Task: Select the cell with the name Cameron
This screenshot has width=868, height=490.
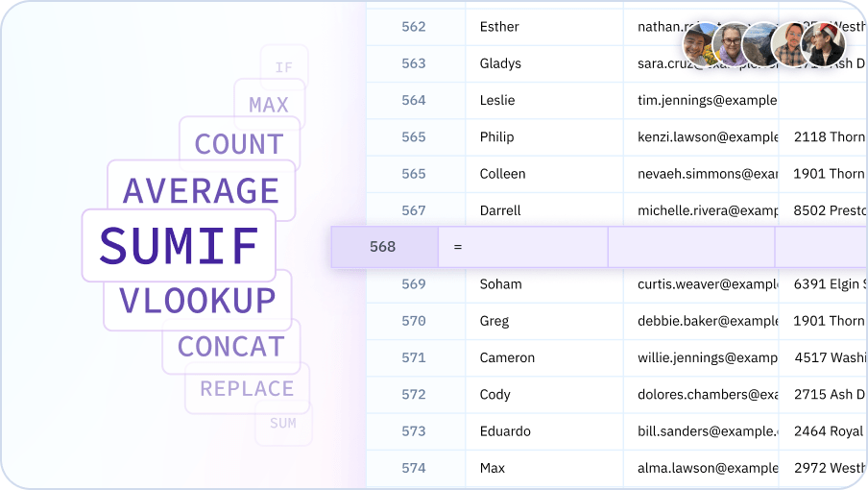Action: [544, 357]
